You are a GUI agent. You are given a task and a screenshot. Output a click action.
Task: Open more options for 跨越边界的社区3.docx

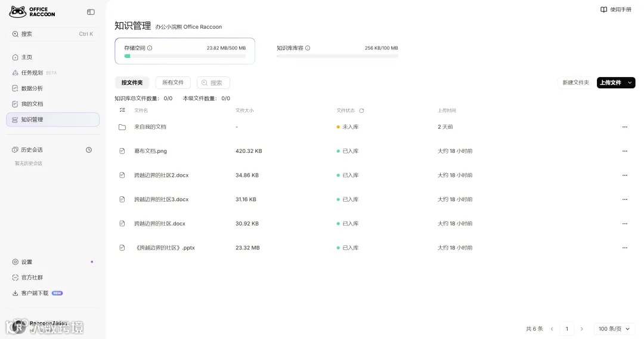click(x=625, y=199)
